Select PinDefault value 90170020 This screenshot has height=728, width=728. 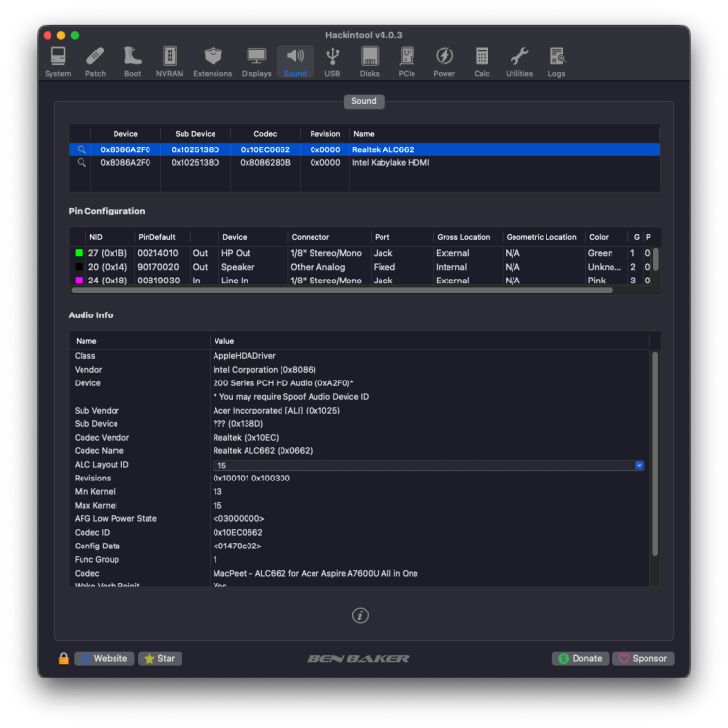pos(158,267)
